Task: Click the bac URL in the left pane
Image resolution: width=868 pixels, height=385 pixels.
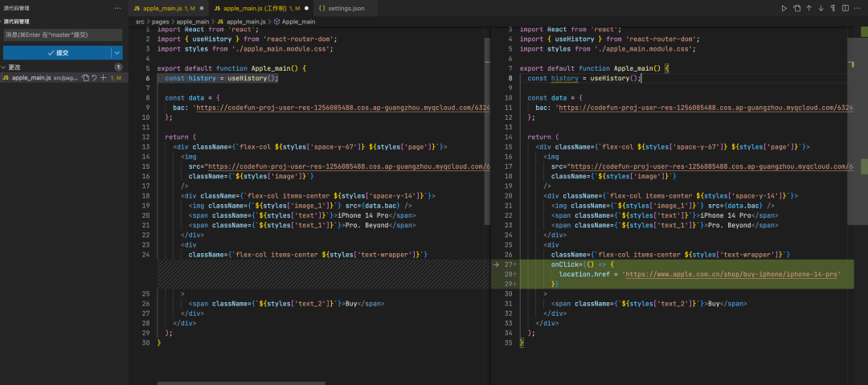Action: point(343,108)
